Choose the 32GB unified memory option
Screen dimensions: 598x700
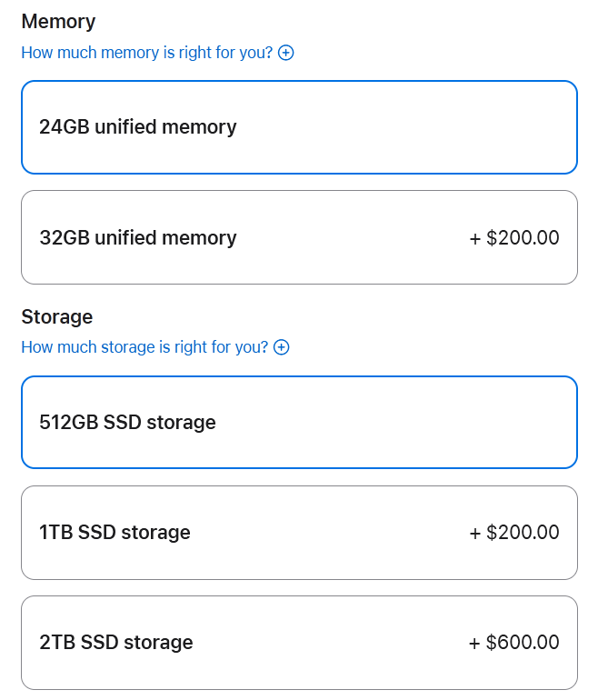(x=299, y=237)
